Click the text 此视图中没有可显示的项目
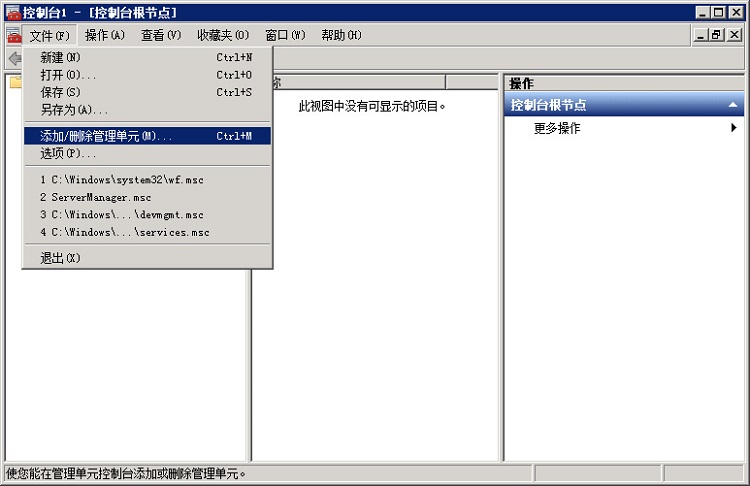 [372, 106]
